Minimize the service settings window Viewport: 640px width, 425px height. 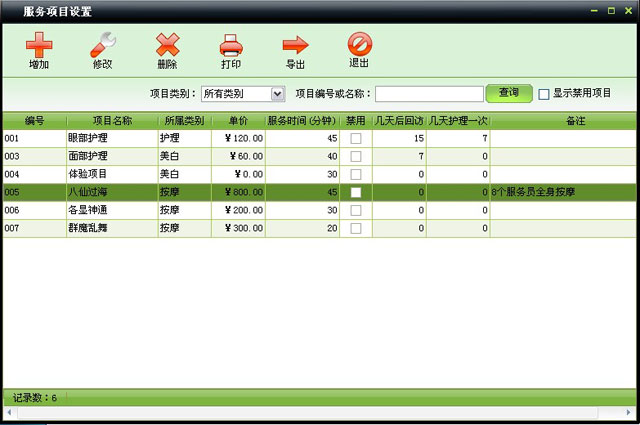pyautogui.click(x=596, y=10)
